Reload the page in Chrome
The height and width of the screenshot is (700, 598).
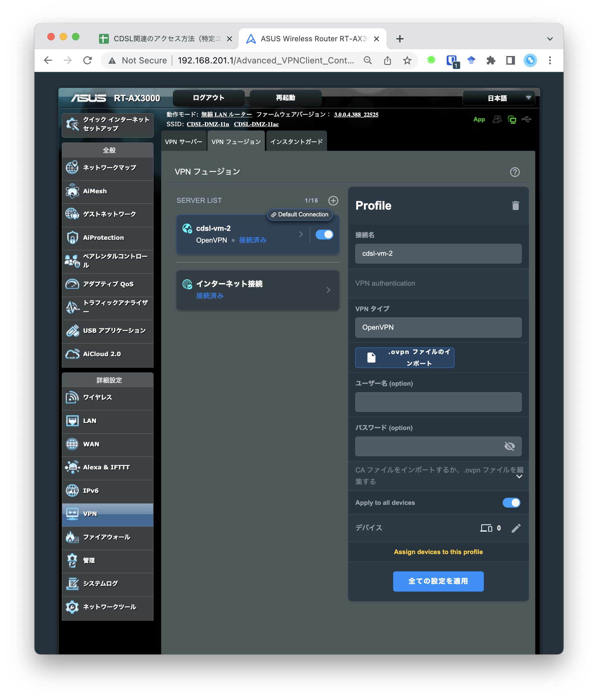tap(87, 60)
